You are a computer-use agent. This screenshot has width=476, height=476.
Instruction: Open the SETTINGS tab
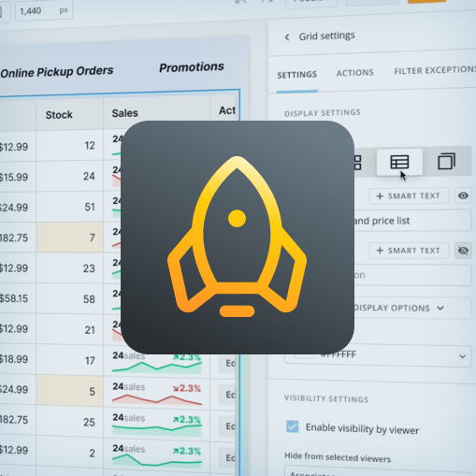(x=297, y=75)
